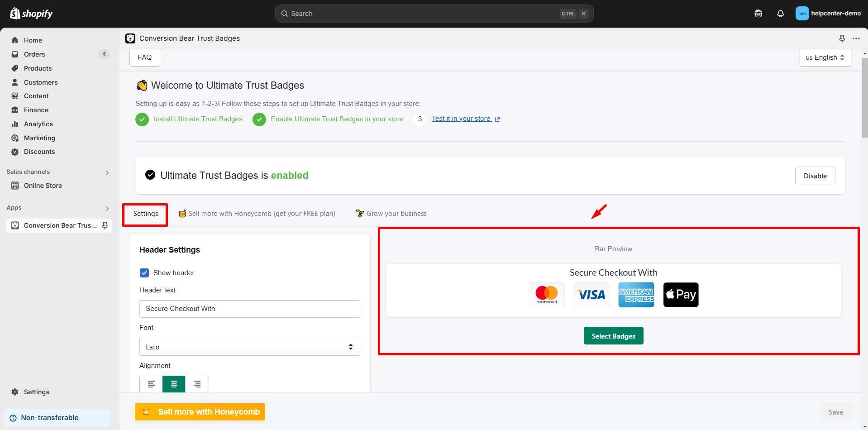The width and height of the screenshot is (868, 430).
Task: Click the Select Badges button
Action: click(x=613, y=335)
